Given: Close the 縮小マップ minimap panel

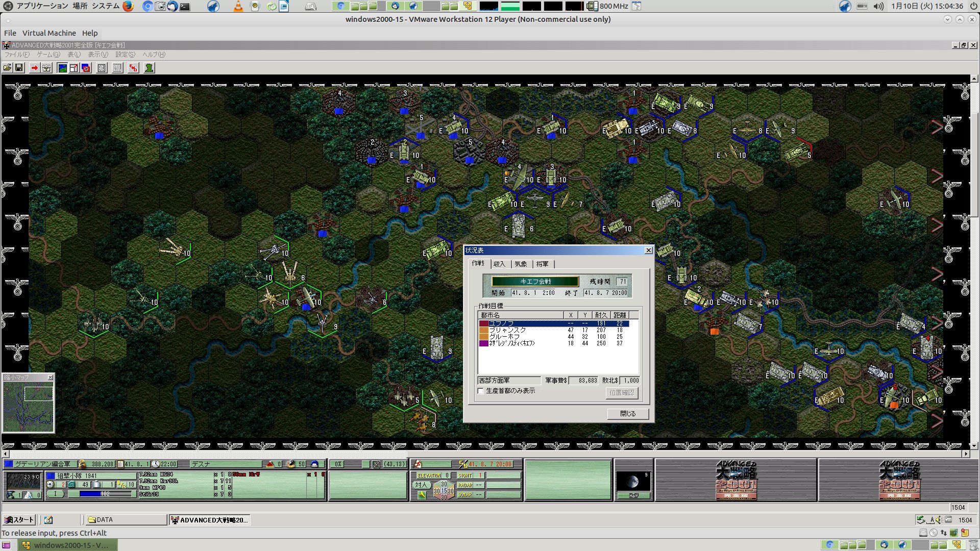Looking at the screenshot, I should 50,378.
